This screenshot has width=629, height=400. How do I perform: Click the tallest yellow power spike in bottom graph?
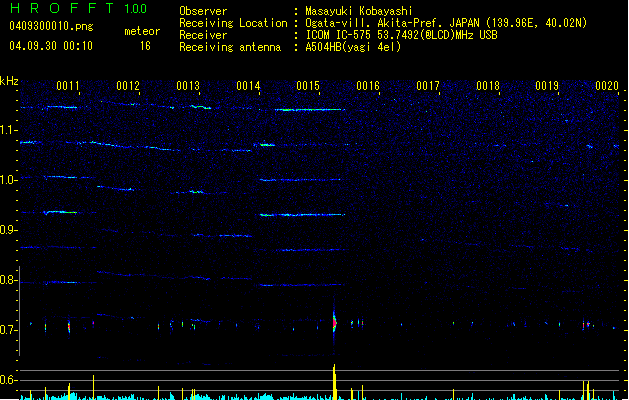[334, 382]
